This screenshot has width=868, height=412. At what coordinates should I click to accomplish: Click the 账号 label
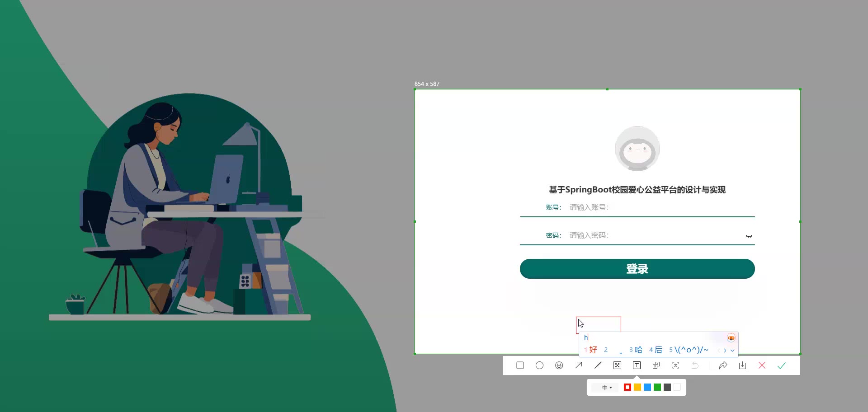pos(553,207)
